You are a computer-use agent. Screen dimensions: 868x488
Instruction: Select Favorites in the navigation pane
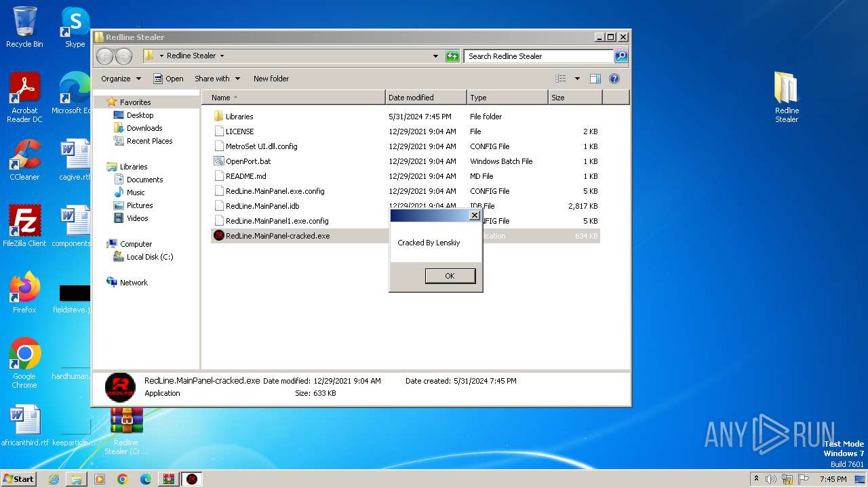click(x=135, y=102)
